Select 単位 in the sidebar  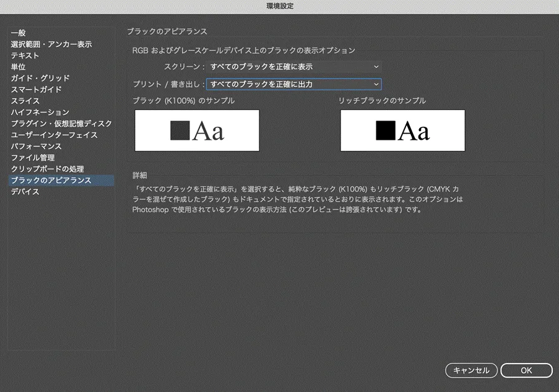[18, 67]
